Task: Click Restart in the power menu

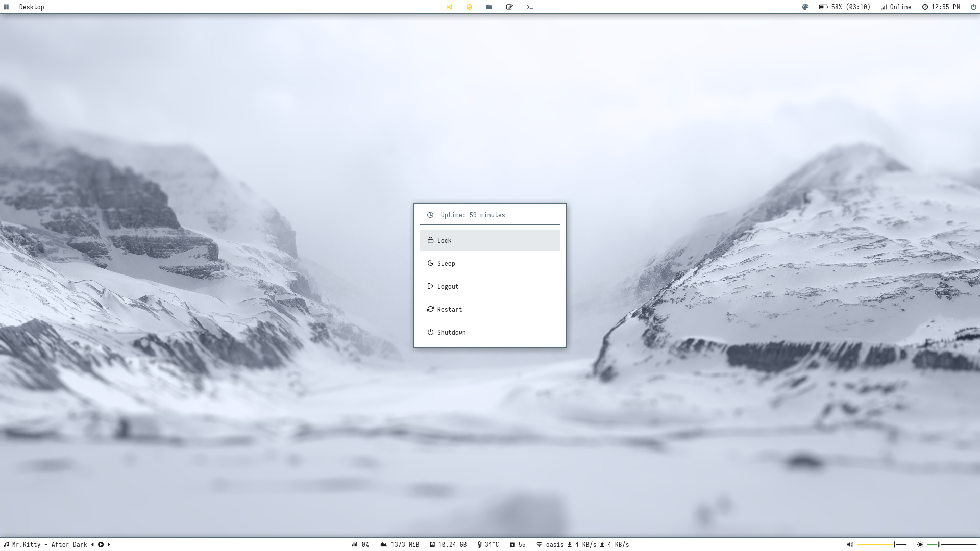Action: click(x=489, y=309)
